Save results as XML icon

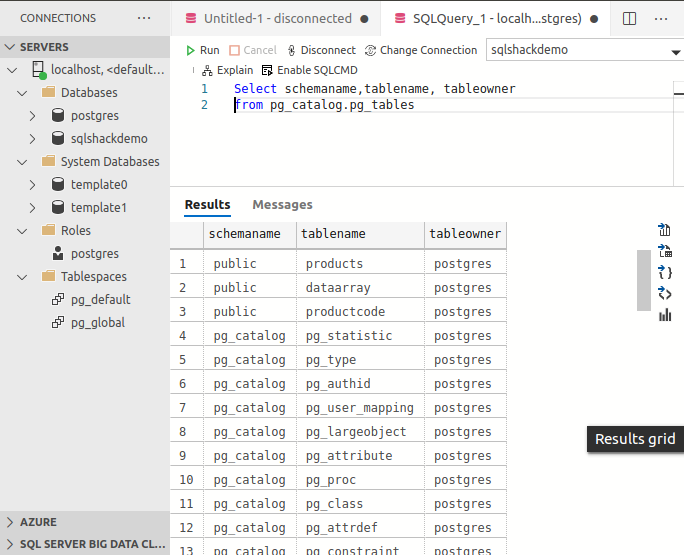(665, 293)
